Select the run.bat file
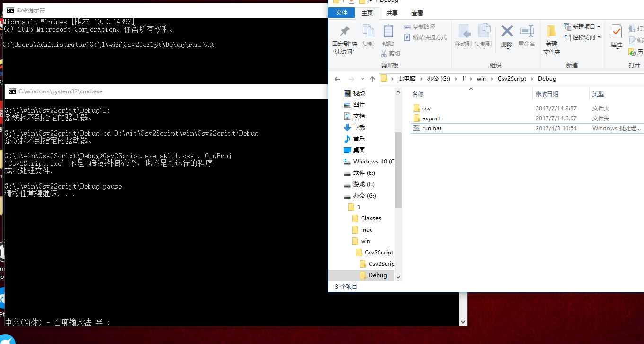Screen dimensions: 644x344 pyautogui.click(x=432, y=128)
